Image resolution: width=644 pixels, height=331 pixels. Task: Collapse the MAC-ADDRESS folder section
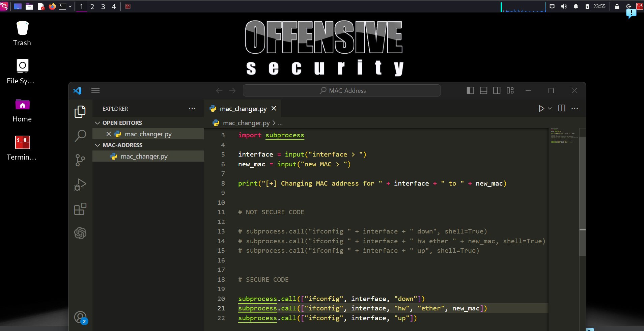(x=97, y=145)
